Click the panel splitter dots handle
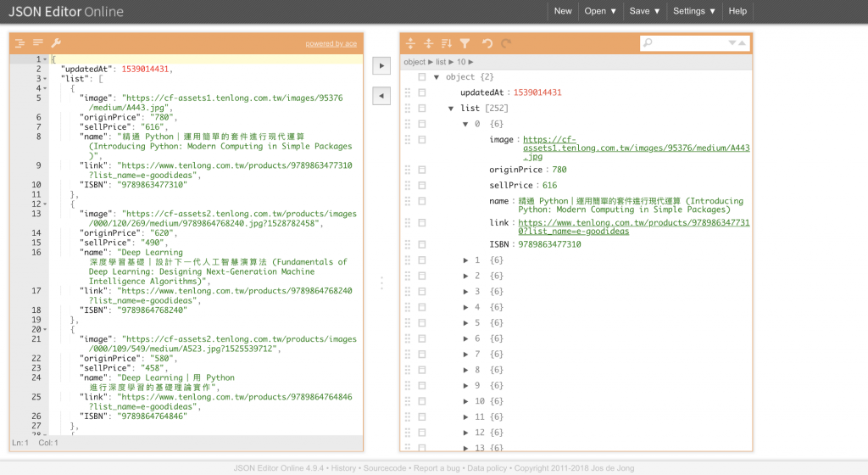 point(381,283)
